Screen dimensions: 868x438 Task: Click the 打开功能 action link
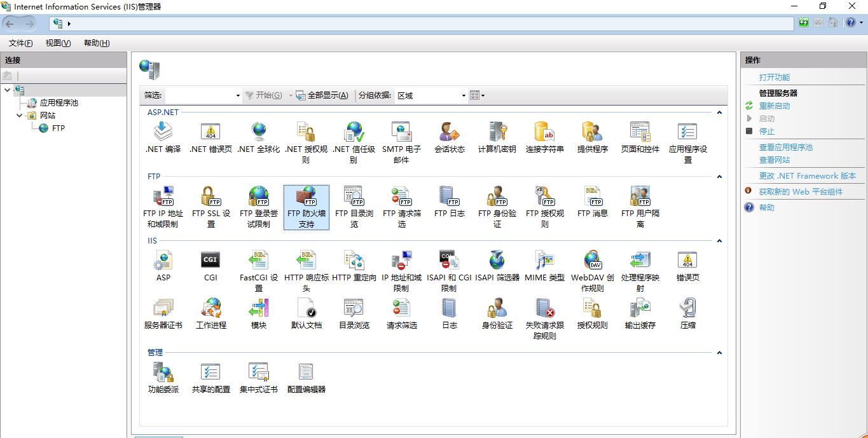[x=775, y=77]
